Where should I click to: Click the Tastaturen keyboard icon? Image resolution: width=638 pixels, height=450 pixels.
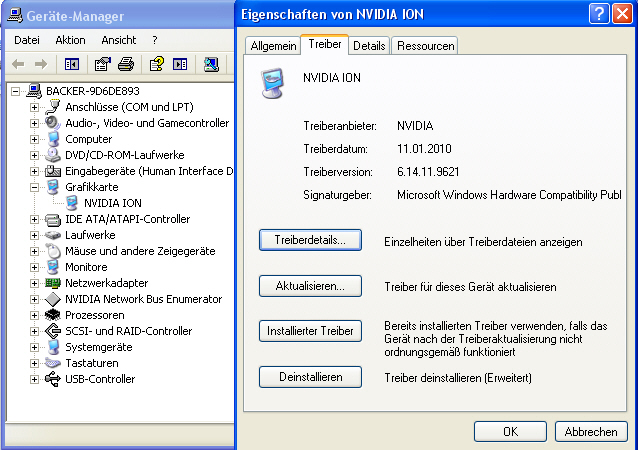(53, 363)
